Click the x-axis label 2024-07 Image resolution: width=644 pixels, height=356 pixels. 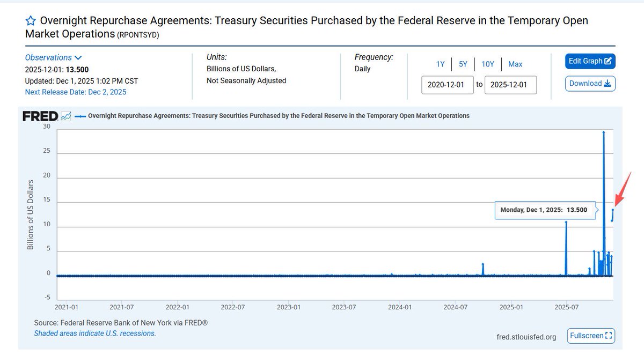456,307
